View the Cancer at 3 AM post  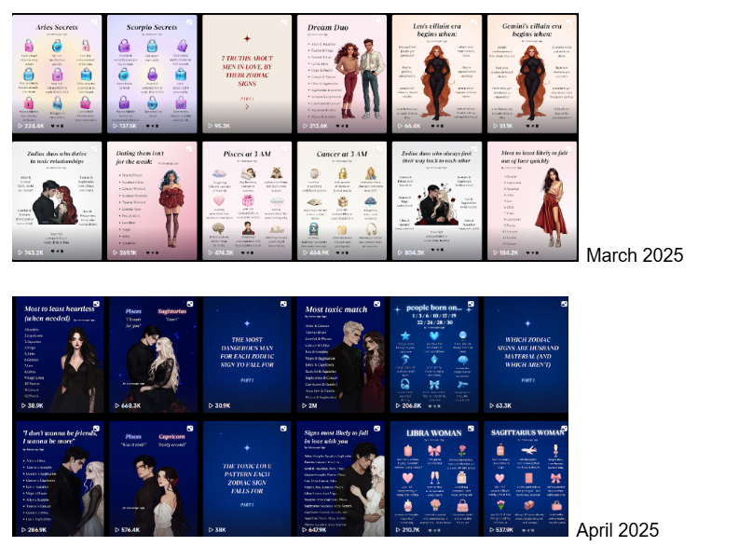pos(340,200)
